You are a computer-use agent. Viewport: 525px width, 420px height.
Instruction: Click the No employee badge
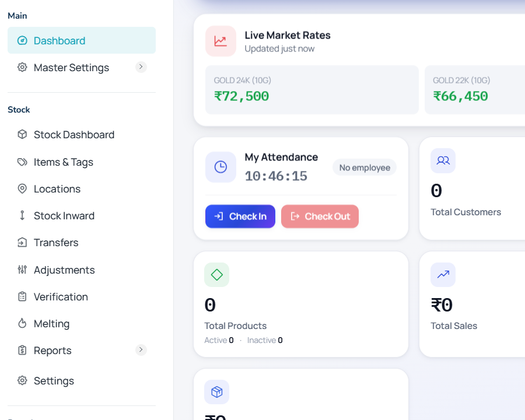coord(365,167)
